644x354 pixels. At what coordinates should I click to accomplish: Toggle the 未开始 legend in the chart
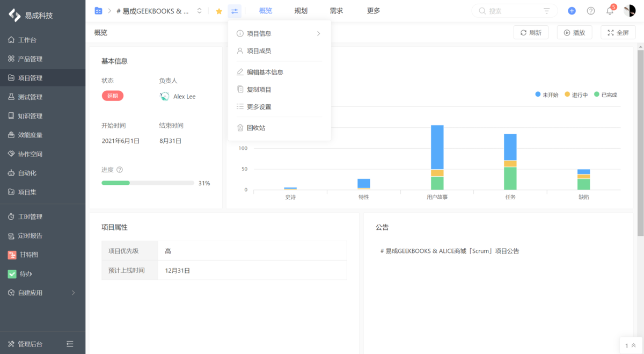pyautogui.click(x=547, y=94)
